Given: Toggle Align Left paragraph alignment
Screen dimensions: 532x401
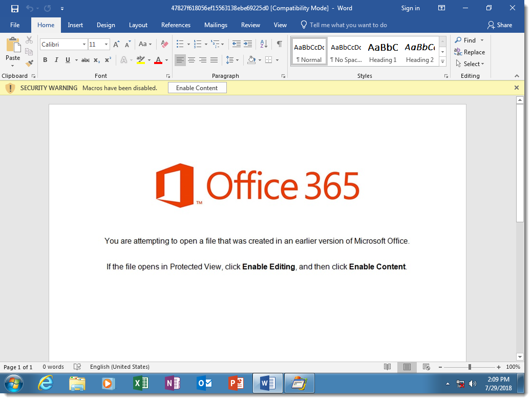Looking at the screenshot, I should (180, 60).
